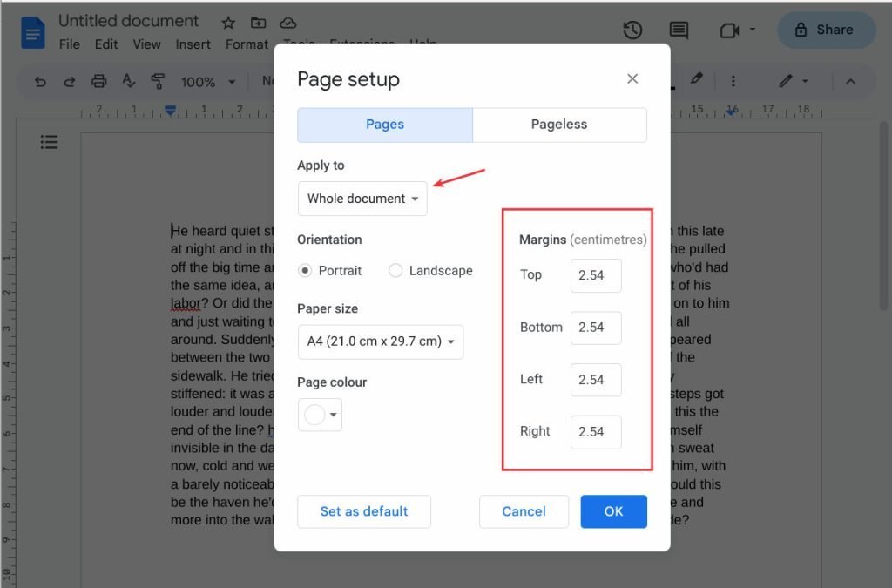Select the paint format tool
This screenshot has height=588, width=892.
tap(158, 81)
